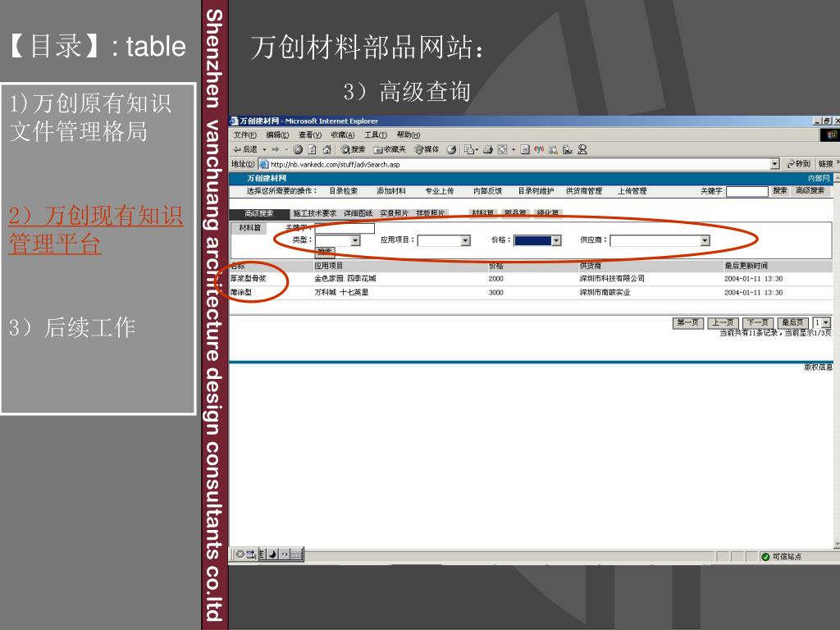Viewport: 840px width, 630px height.
Task: Open the Favorites (收藏夹) toolbar button
Action: [390, 149]
